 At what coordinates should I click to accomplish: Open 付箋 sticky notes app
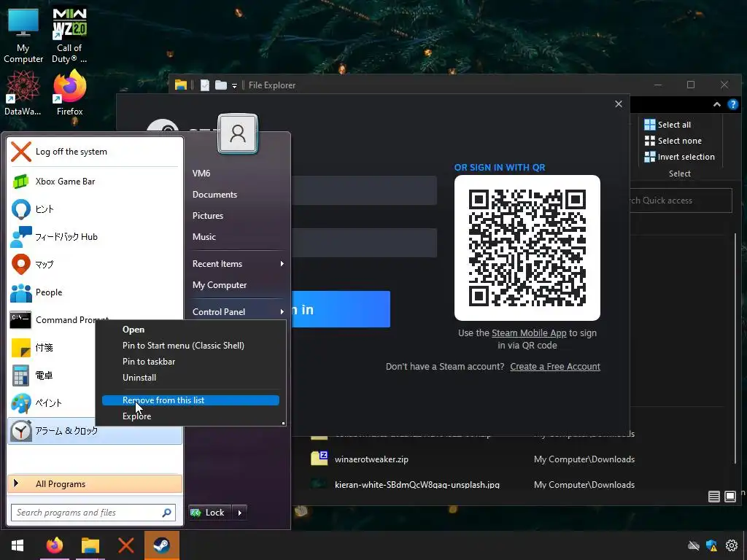(52, 348)
